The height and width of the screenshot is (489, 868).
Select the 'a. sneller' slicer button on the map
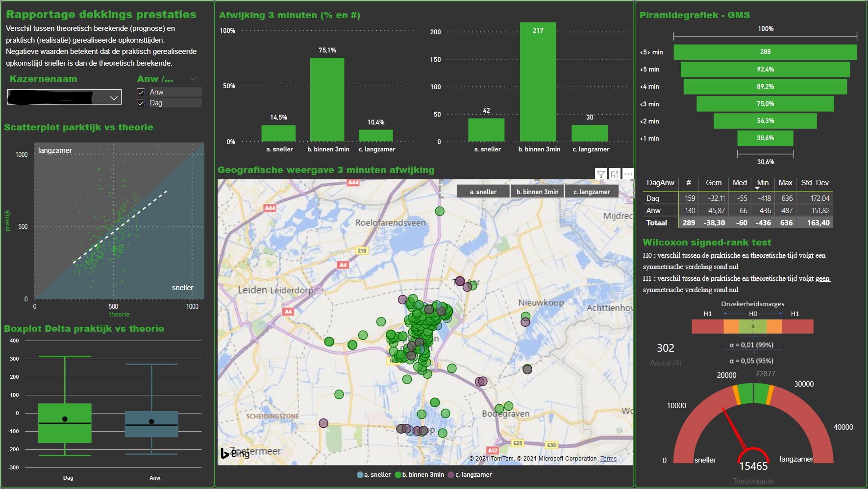click(483, 192)
